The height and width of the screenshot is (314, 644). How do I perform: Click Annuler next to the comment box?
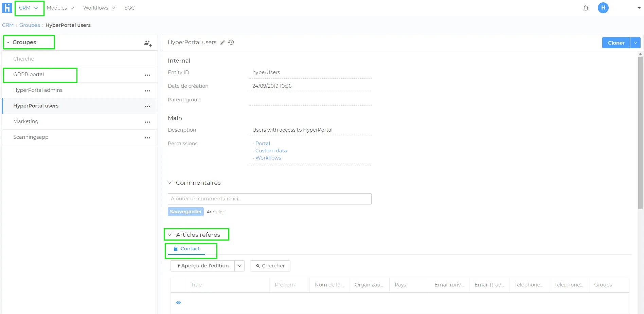pyautogui.click(x=215, y=212)
